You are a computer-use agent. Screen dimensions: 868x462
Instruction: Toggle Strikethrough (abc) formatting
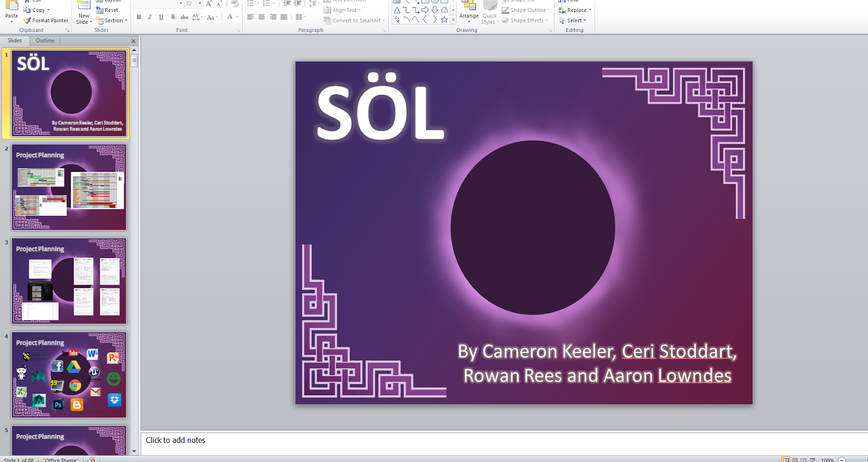(x=184, y=17)
